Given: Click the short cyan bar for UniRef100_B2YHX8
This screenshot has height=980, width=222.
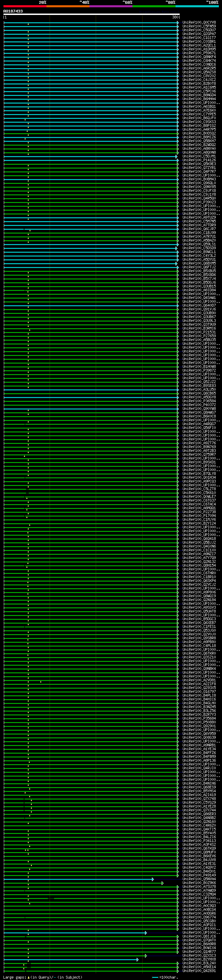Looking at the screenshot, I should pyautogui.click(x=71, y=960).
